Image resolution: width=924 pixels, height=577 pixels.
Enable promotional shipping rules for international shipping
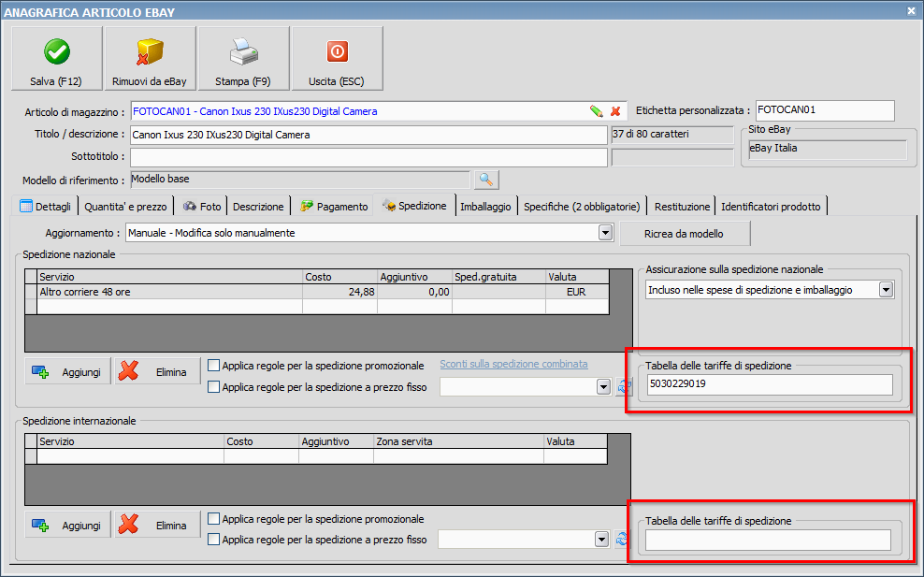point(213,519)
